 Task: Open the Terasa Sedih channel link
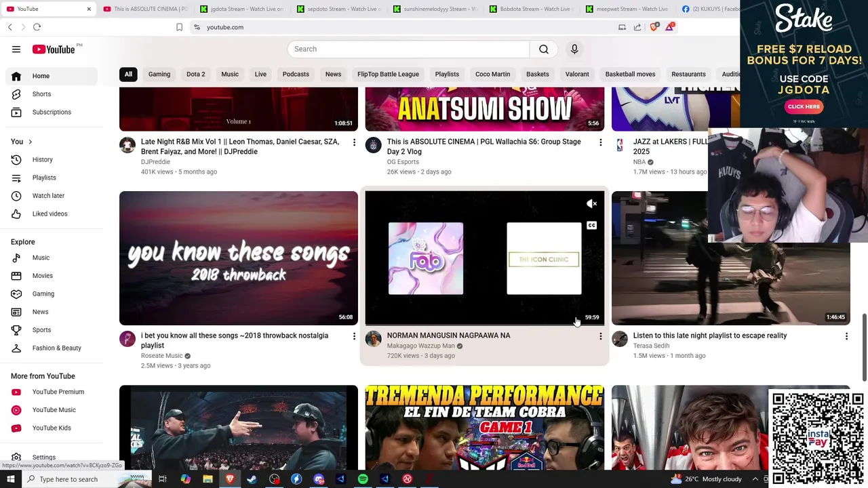pos(651,346)
